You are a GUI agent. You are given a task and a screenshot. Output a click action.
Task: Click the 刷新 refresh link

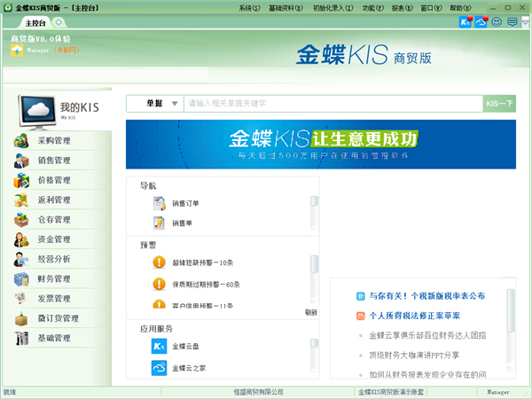(311, 312)
